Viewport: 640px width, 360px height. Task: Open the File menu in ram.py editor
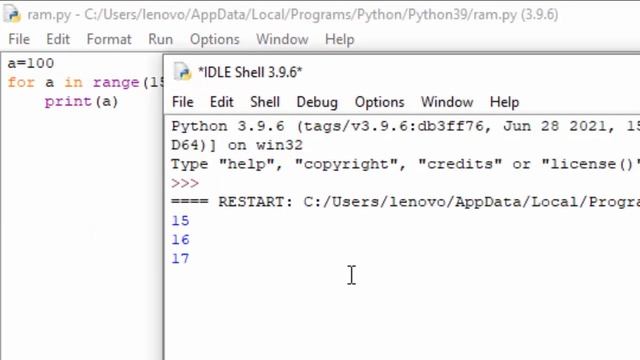pyautogui.click(x=19, y=39)
